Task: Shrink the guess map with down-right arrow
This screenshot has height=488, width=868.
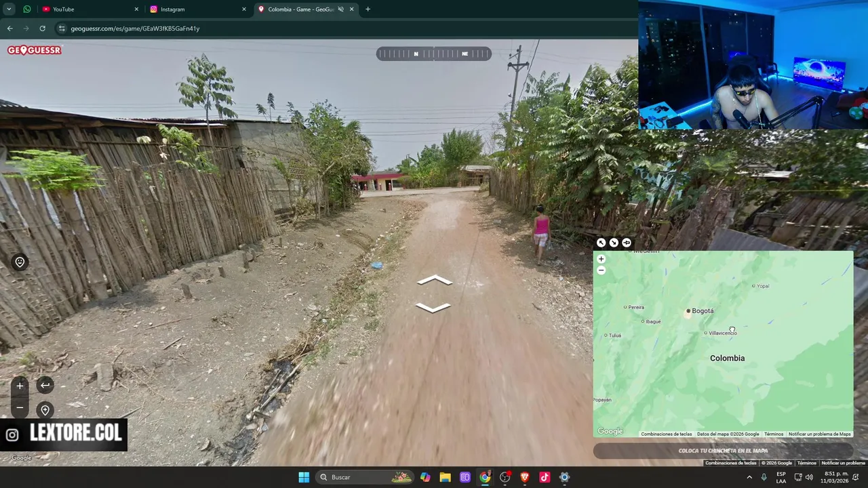Action: 614,243
